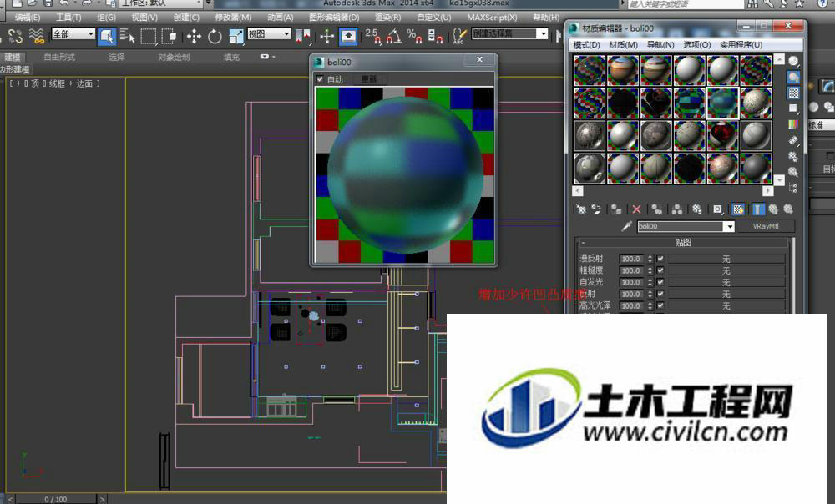Toggle 漫反射 map enable checkbox
The height and width of the screenshot is (504, 835).
(x=660, y=259)
